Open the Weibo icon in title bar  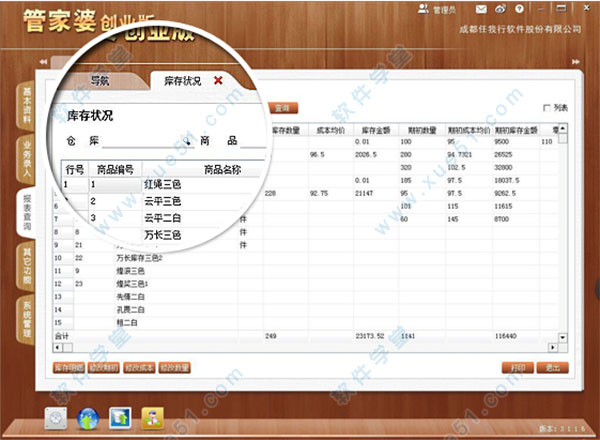[501, 9]
